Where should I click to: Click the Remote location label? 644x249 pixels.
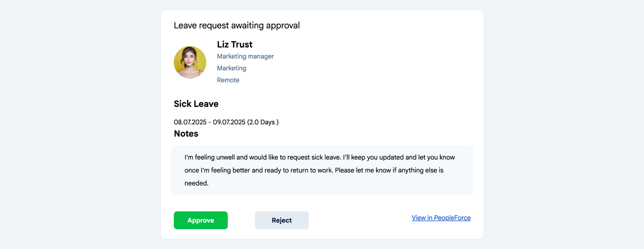[x=228, y=80]
